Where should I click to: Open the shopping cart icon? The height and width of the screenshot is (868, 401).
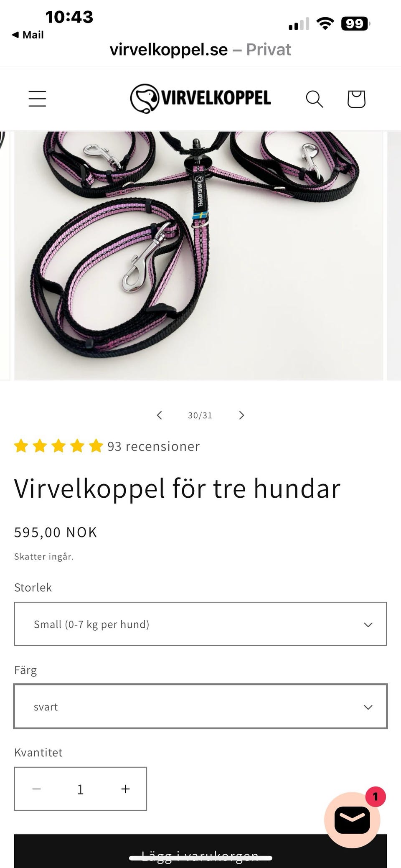click(x=356, y=99)
